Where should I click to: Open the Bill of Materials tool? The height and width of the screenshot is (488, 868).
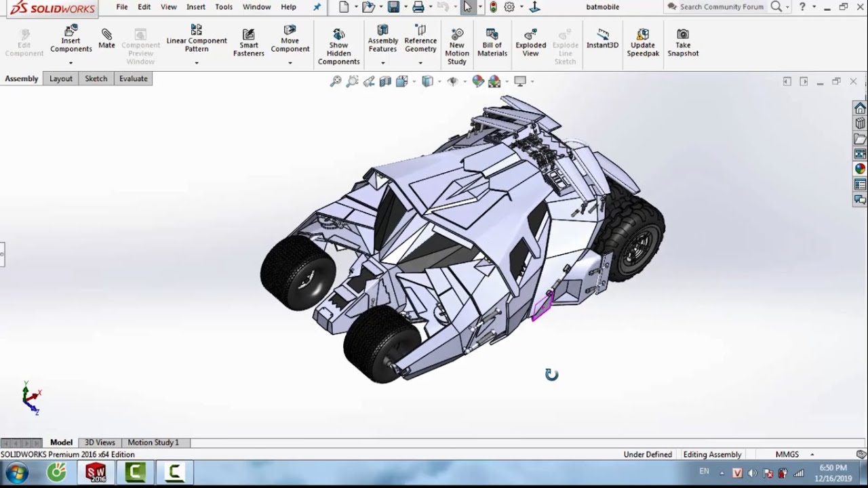click(492, 43)
